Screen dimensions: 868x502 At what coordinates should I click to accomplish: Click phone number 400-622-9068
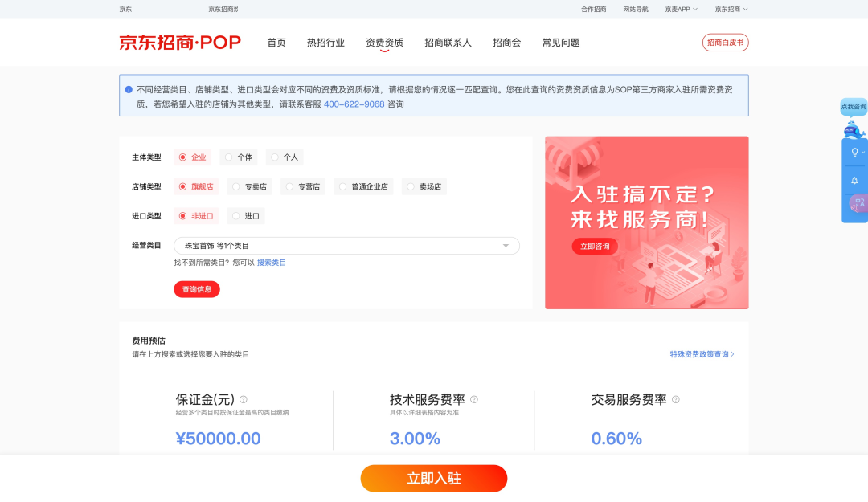click(354, 104)
